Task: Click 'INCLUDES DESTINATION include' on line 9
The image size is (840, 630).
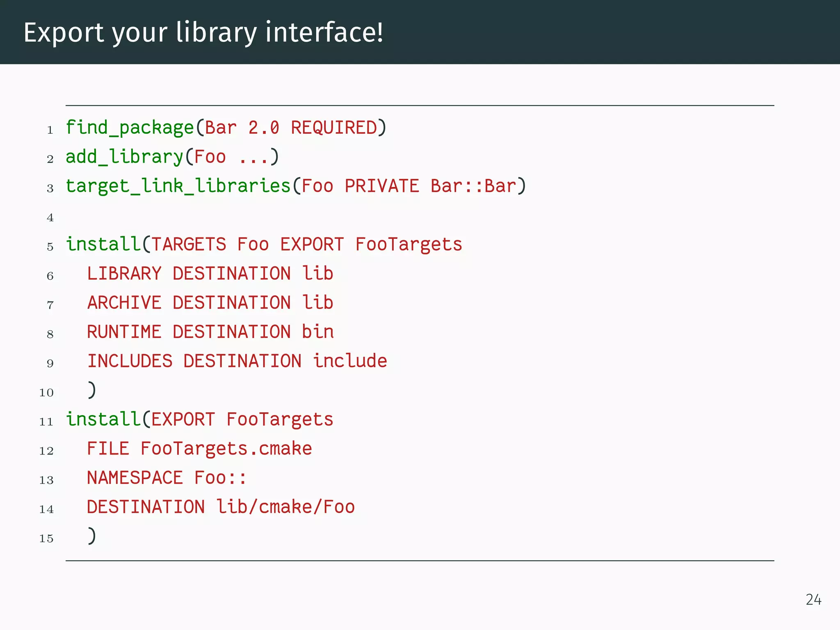Action: tap(237, 361)
